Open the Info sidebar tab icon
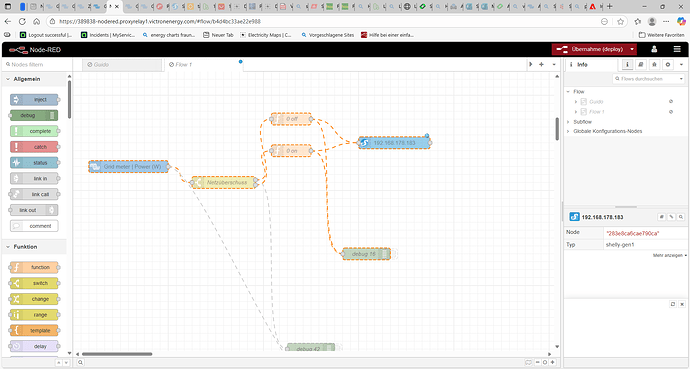 628,65
